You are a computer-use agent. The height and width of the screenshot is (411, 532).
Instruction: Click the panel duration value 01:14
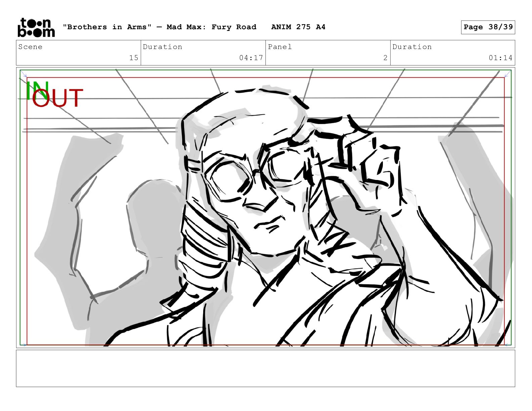point(500,58)
